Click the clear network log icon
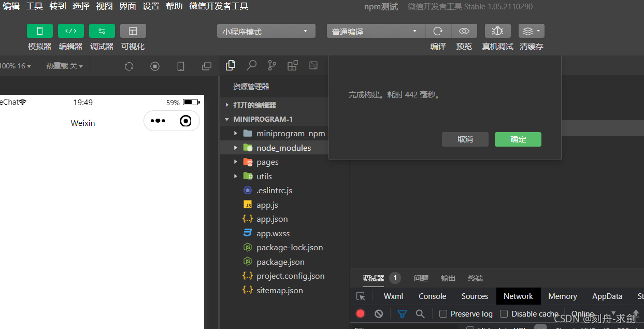The image size is (644, 329). pos(379,313)
